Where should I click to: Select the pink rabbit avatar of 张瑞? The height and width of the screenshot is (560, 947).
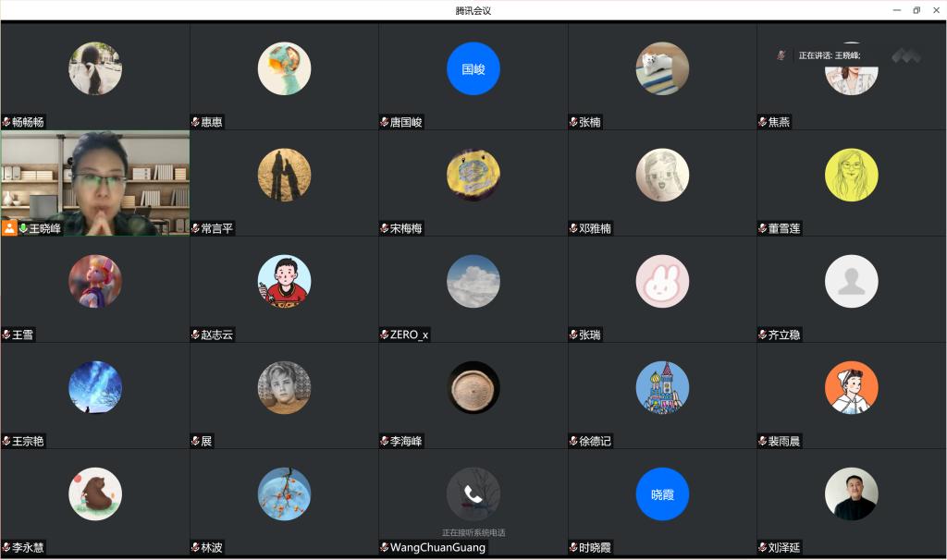(662, 281)
